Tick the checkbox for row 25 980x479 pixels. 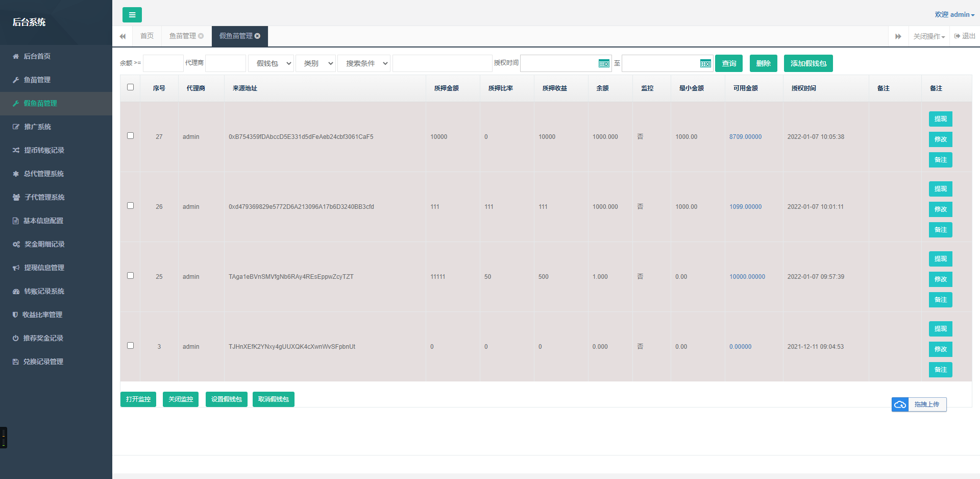(131, 276)
